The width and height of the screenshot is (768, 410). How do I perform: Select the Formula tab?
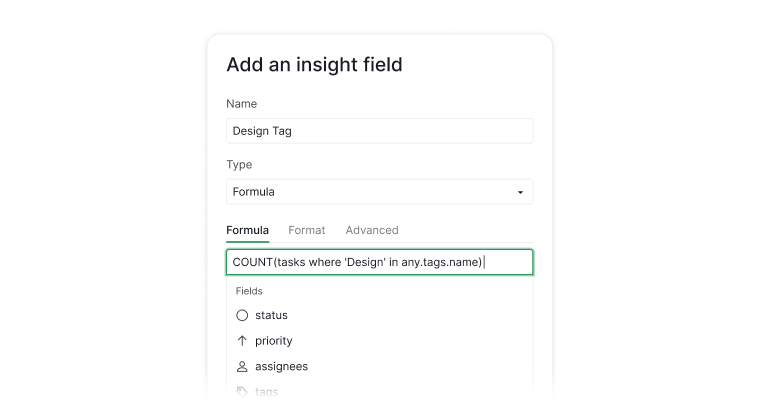point(247,230)
